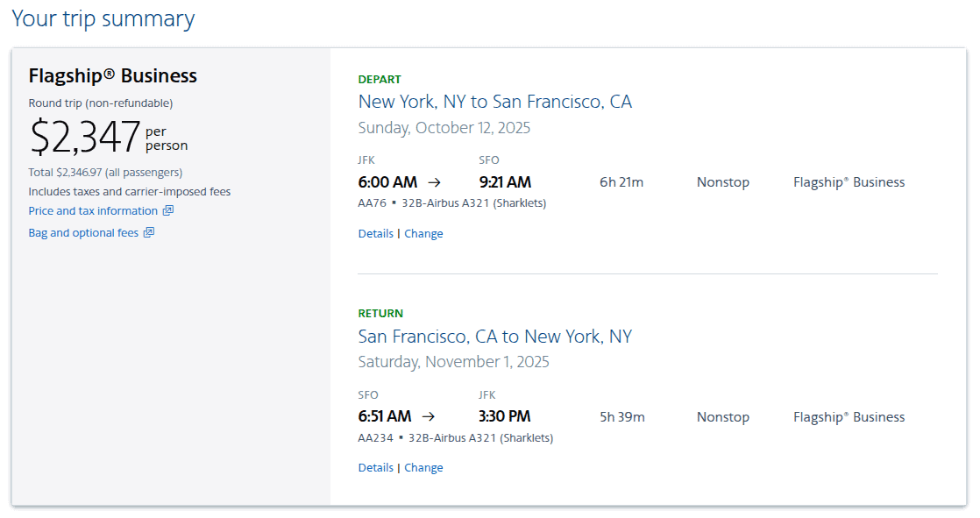Click the RETURN section label
The width and height of the screenshot is (980, 518).
[x=380, y=313]
